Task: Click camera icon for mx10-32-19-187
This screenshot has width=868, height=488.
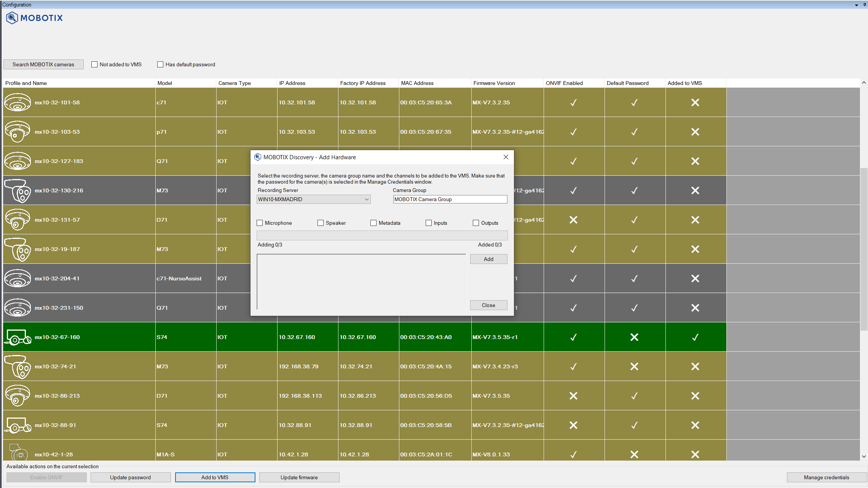Action: [18, 249]
